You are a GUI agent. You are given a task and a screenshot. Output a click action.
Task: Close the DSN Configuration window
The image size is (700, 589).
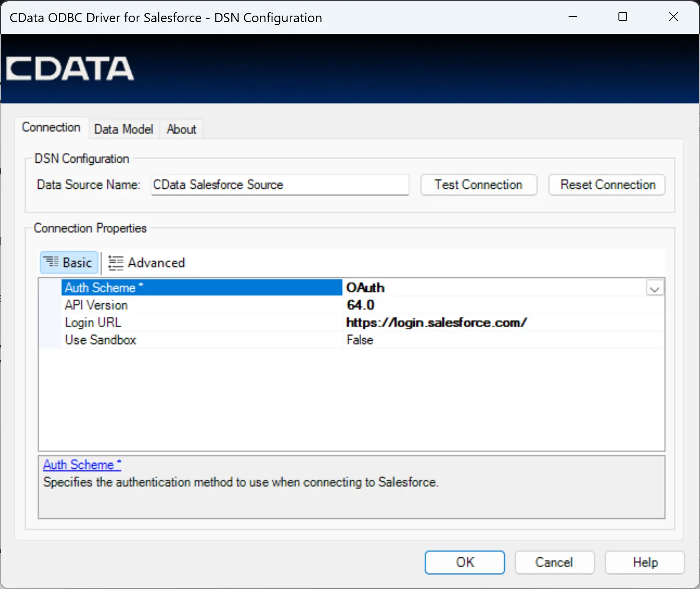[673, 17]
